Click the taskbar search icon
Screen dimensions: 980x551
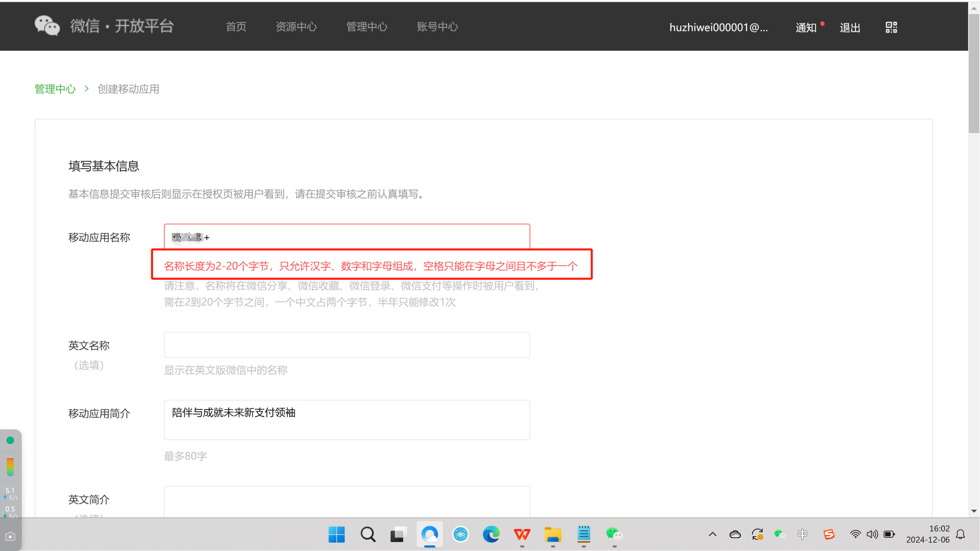[367, 534]
